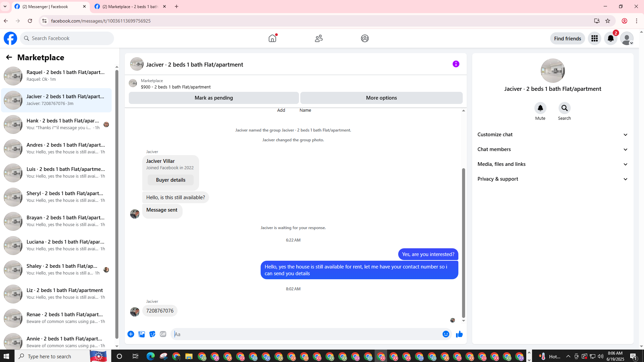The image size is (644, 362).
Task: Click More options button
Action: 381,98
